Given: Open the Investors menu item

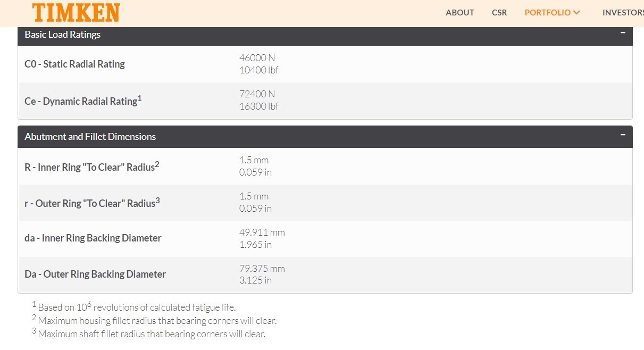Looking at the screenshot, I should 623,12.
